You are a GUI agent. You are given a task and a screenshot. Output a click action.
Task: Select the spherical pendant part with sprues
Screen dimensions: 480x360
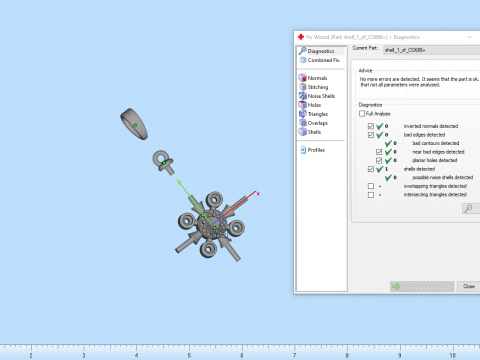pos(211,227)
